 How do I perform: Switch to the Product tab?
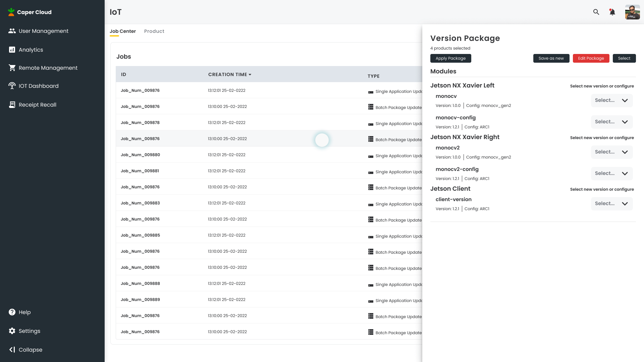pos(154,31)
